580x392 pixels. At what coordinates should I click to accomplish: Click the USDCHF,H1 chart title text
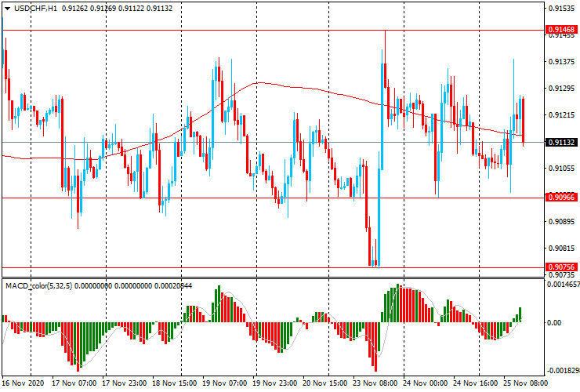(35, 8)
